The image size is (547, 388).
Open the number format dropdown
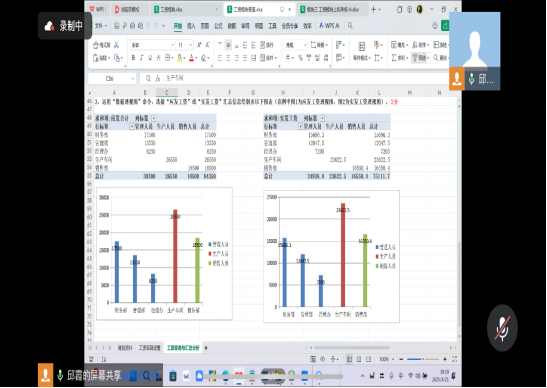pyautogui.click(x=295, y=45)
